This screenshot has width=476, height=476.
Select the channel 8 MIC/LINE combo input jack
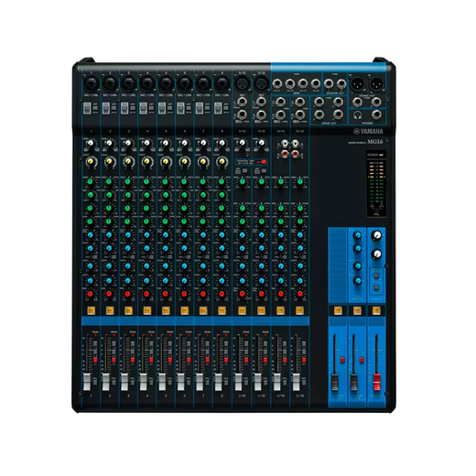[x=222, y=83]
